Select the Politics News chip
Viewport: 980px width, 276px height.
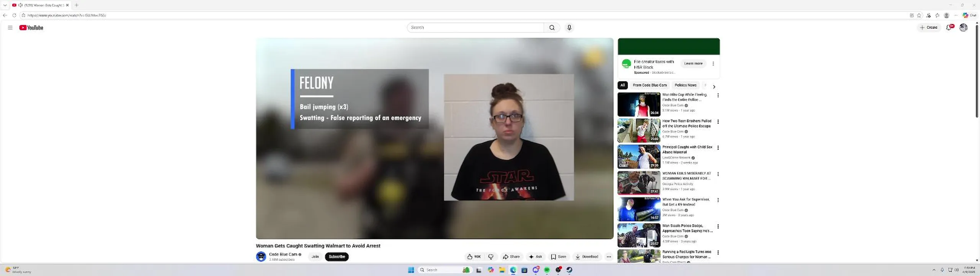[685, 85]
